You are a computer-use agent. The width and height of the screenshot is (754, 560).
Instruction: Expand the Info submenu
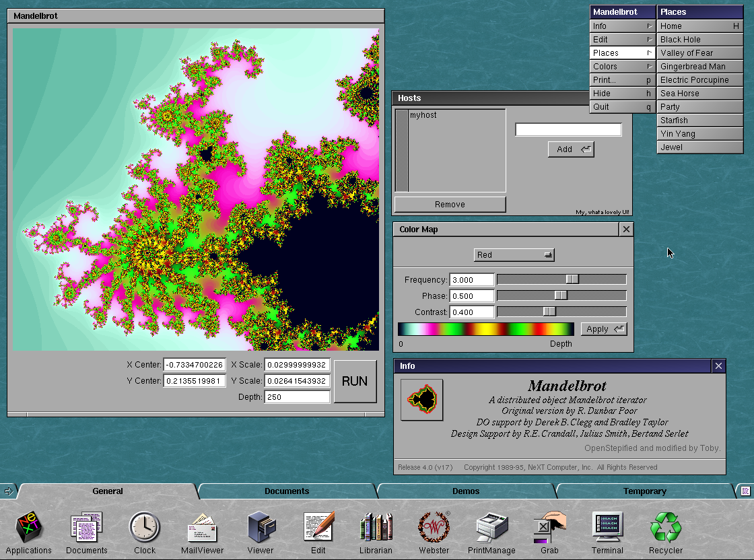(622, 26)
